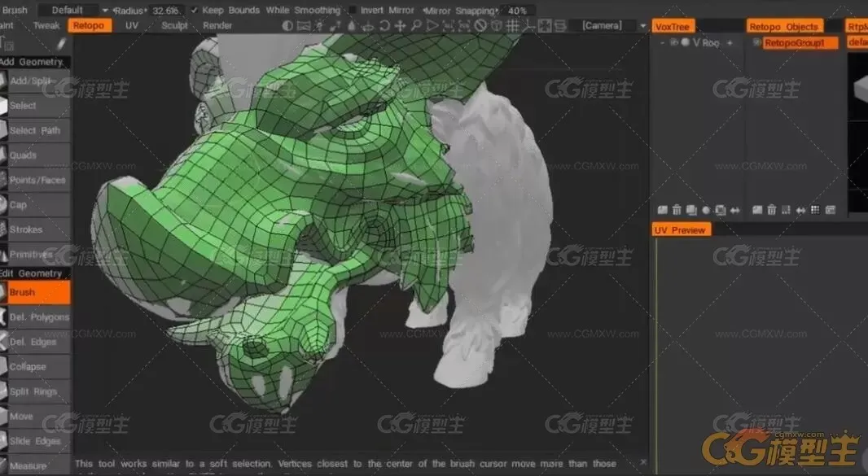Select RetopoGroup1 in Retopo Objects
The height and width of the screenshot is (476, 868).
tap(800, 42)
